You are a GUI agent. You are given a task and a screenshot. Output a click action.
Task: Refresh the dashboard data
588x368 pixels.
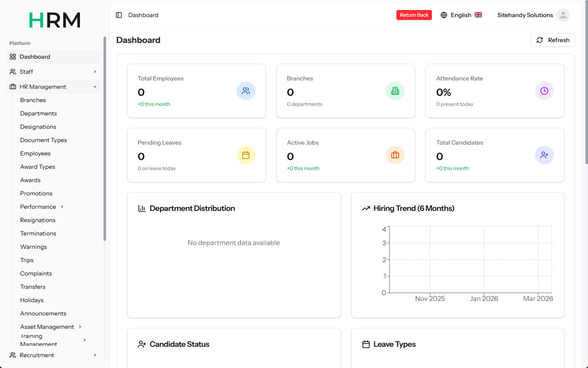(x=553, y=40)
